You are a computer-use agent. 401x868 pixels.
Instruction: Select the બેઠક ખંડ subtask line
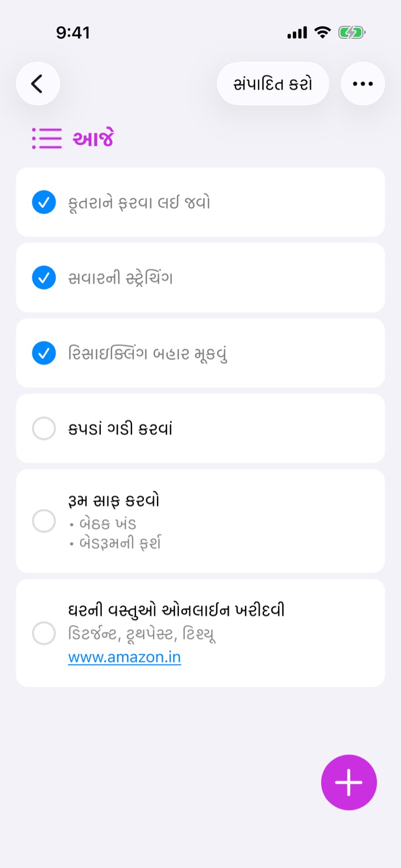(x=103, y=524)
